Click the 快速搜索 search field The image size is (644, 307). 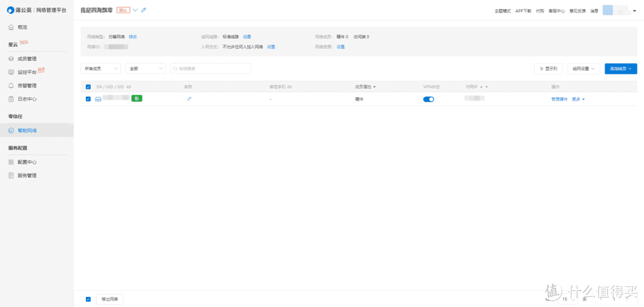pyautogui.click(x=210, y=69)
